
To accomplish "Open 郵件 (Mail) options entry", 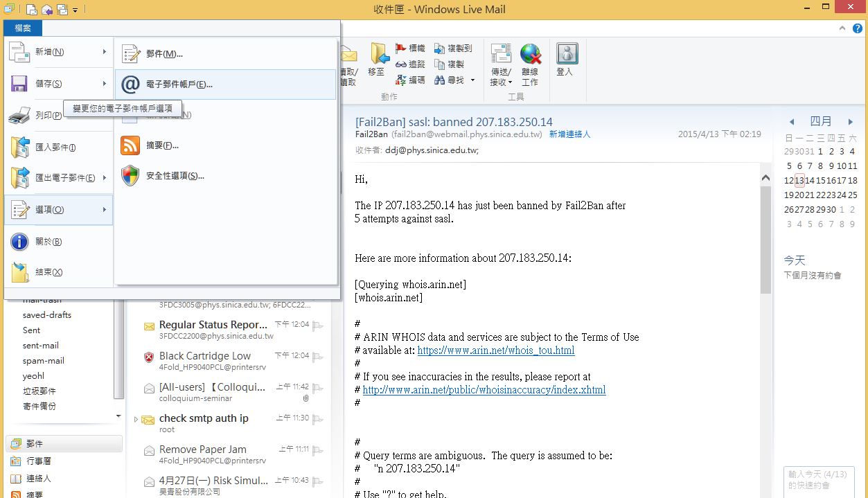I will [x=226, y=54].
